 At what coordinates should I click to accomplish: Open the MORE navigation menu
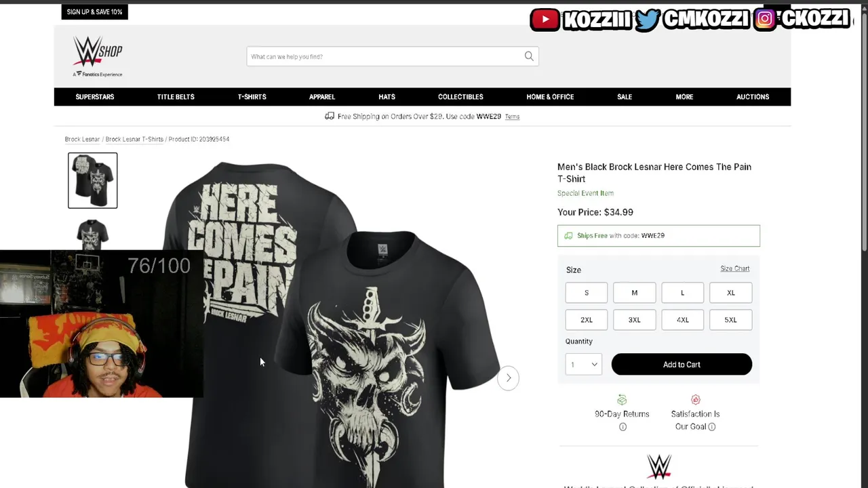tap(684, 97)
